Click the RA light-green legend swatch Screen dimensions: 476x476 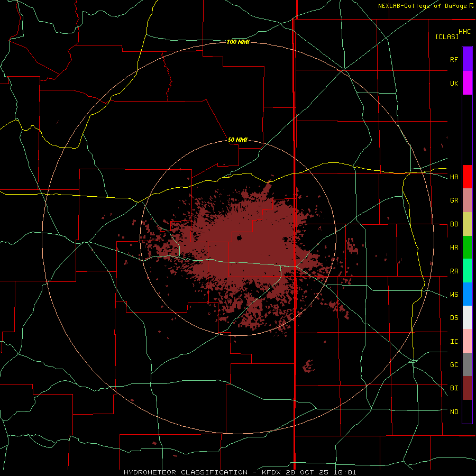(x=467, y=271)
